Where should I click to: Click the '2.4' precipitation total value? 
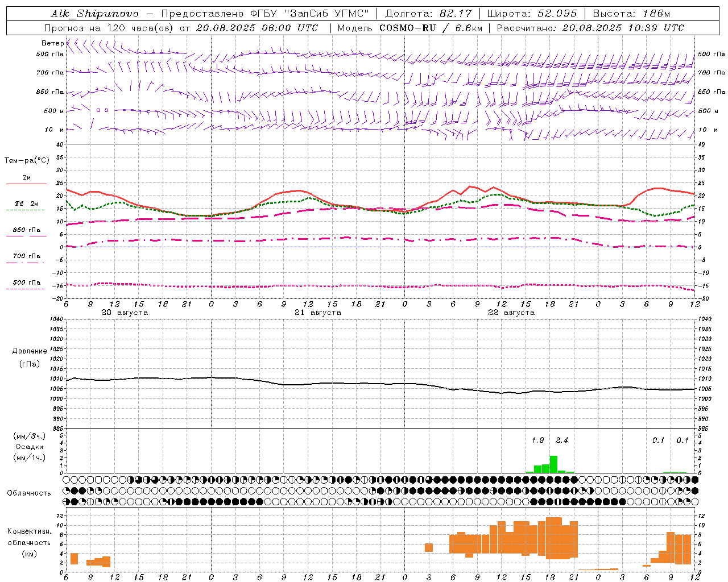pyautogui.click(x=562, y=440)
